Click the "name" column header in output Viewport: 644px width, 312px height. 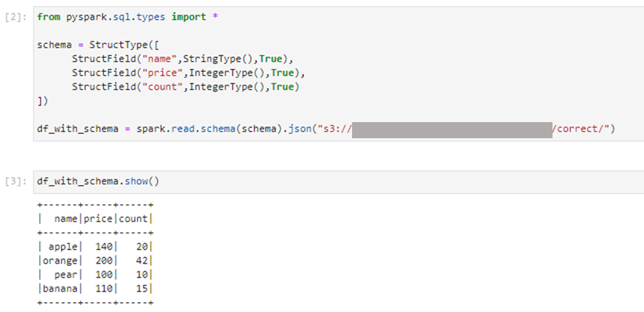point(66,218)
